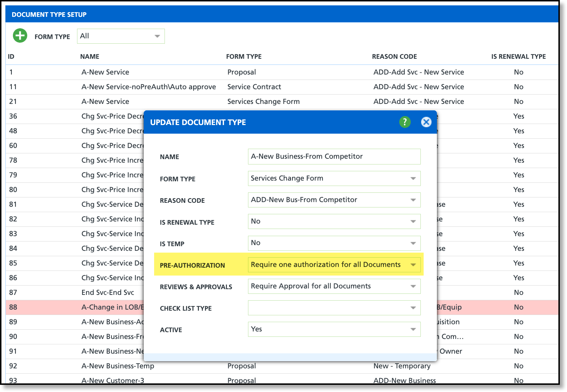Open the Reason Code dropdown in dialog
This screenshot has width=567, height=392.
pos(334,200)
